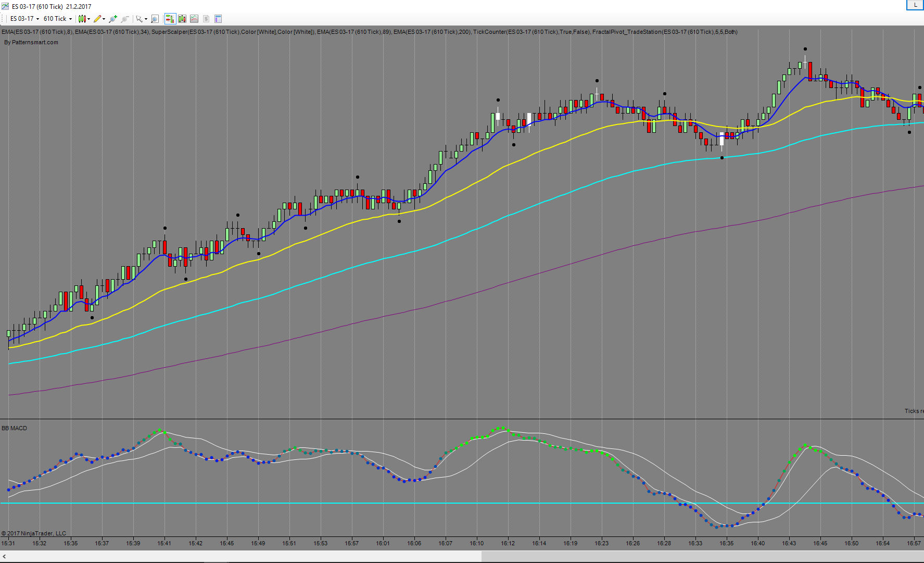Click the candlestick chart style icon

[82, 19]
